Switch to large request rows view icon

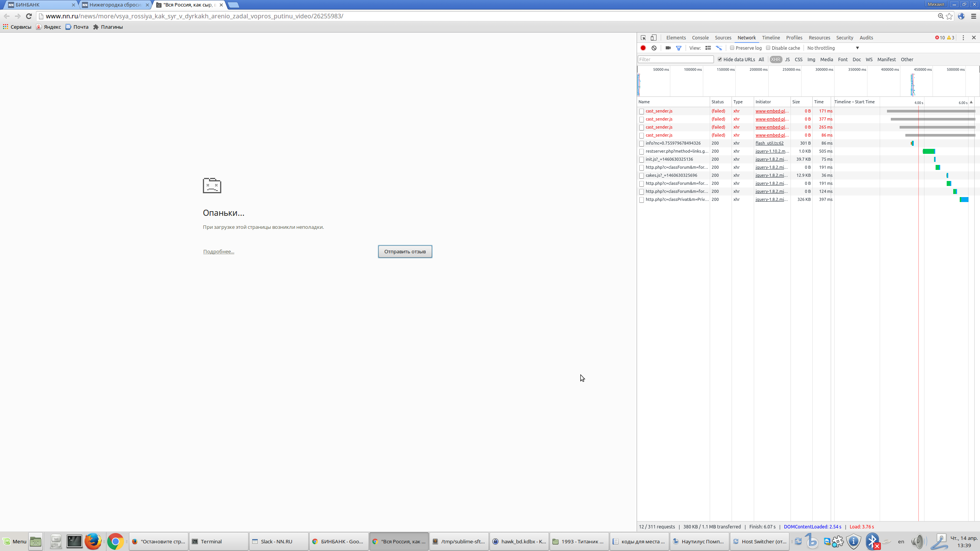click(708, 48)
